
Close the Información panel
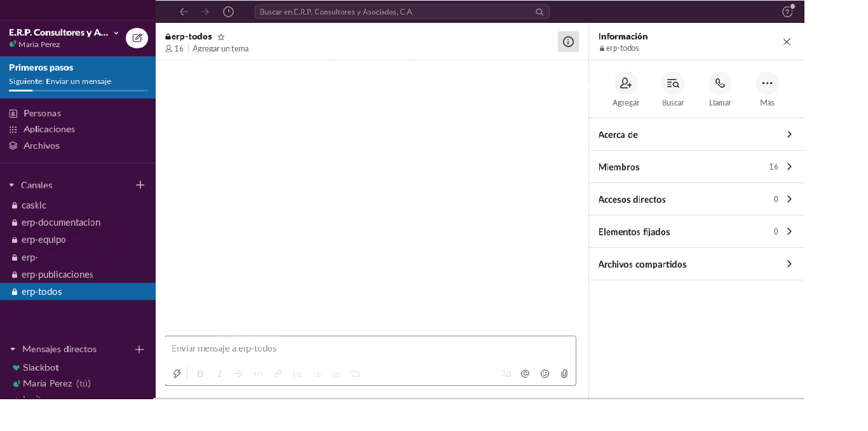(x=787, y=41)
